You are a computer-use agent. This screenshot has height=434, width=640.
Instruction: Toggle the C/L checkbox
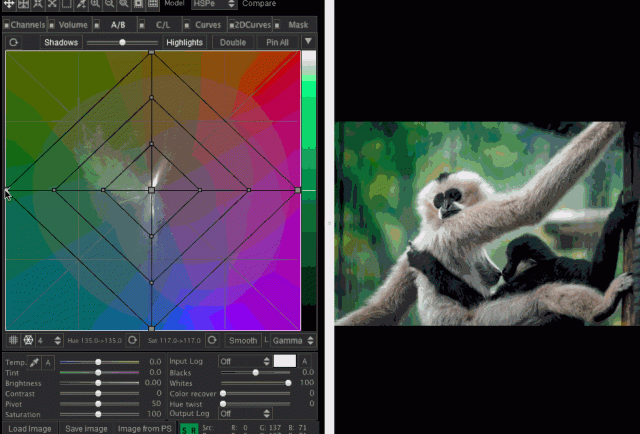click(x=142, y=25)
